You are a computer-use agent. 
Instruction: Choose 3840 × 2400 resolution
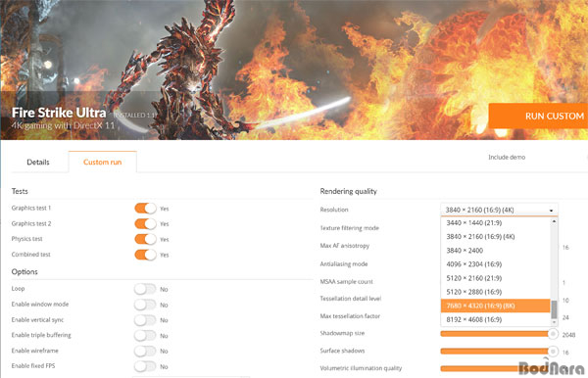tap(495, 251)
